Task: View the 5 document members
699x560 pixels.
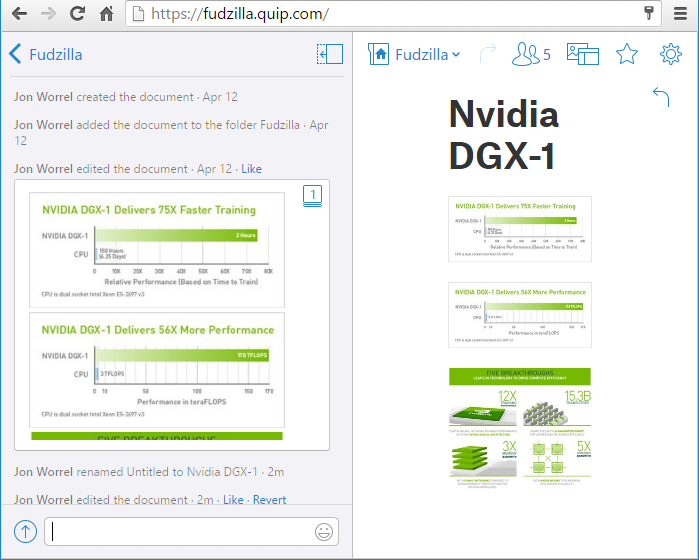Action: click(531, 55)
